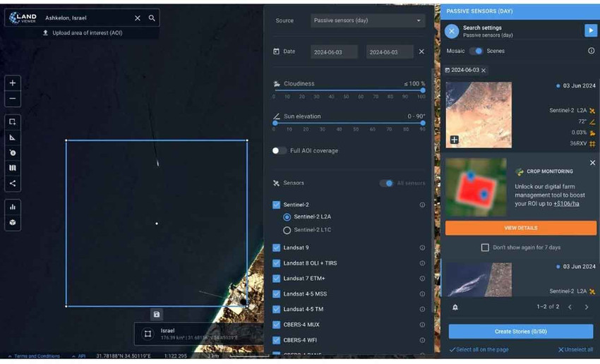Uncheck the CBERS-4 WFI checkbox
This screenshot has height=364, width=600.
tap(276, 340)
